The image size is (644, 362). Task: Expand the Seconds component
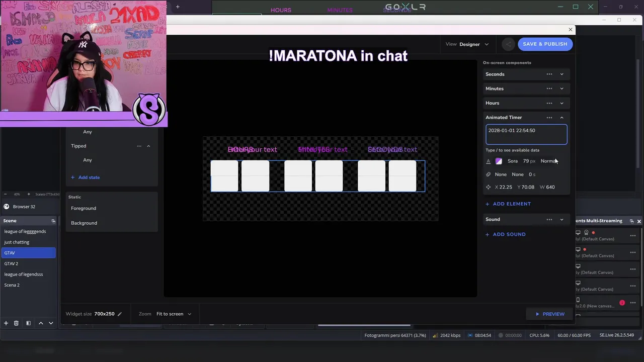[562, 74]
